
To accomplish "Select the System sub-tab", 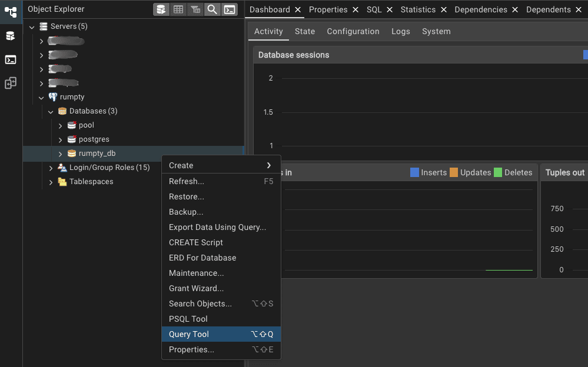I will coord(436,32).
